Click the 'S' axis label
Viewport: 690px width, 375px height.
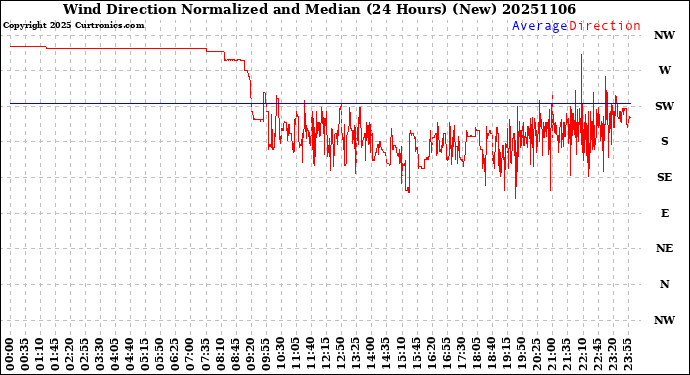click(x=664, y=141)
